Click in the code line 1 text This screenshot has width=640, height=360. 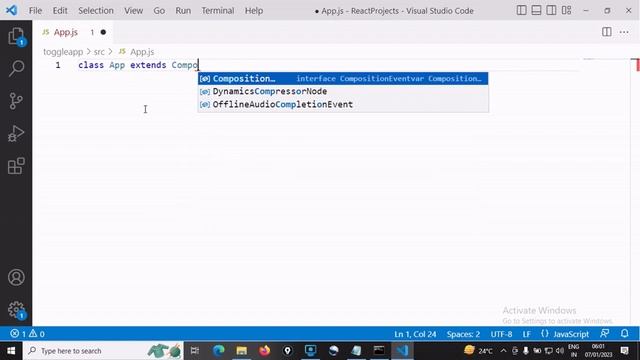tap(138, 65)
